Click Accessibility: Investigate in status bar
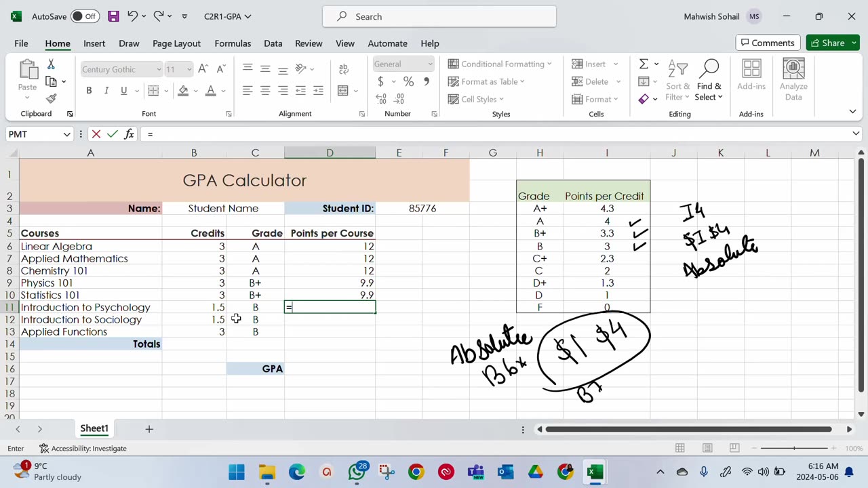The width and height of the screenshot is (868, 488). [83, 448]
